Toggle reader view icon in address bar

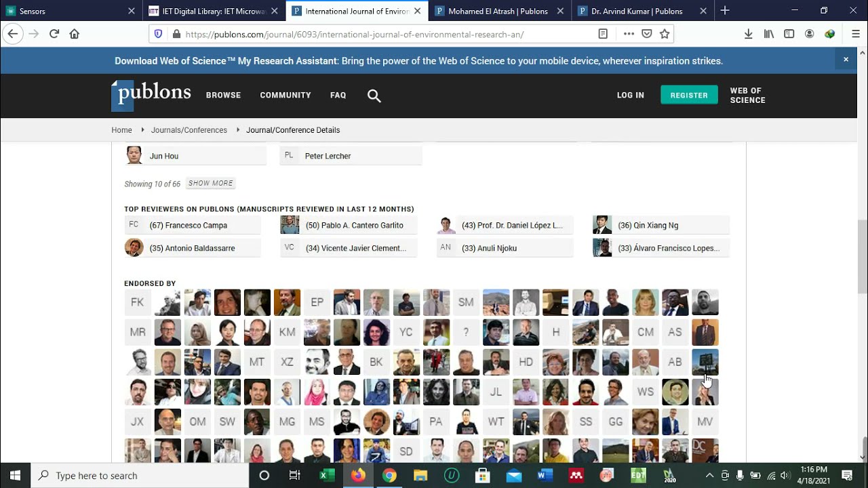[x=603, y=34]
